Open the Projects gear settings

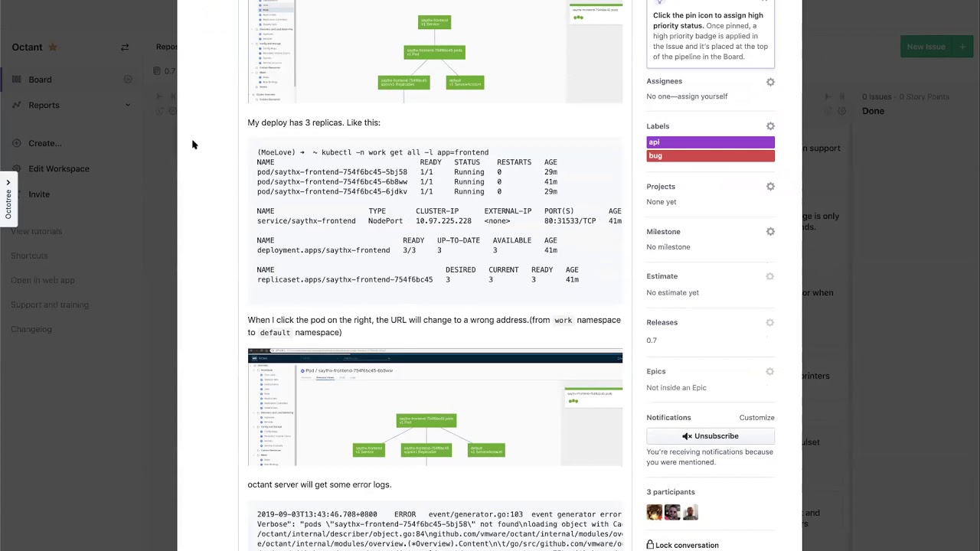[770, 187]
